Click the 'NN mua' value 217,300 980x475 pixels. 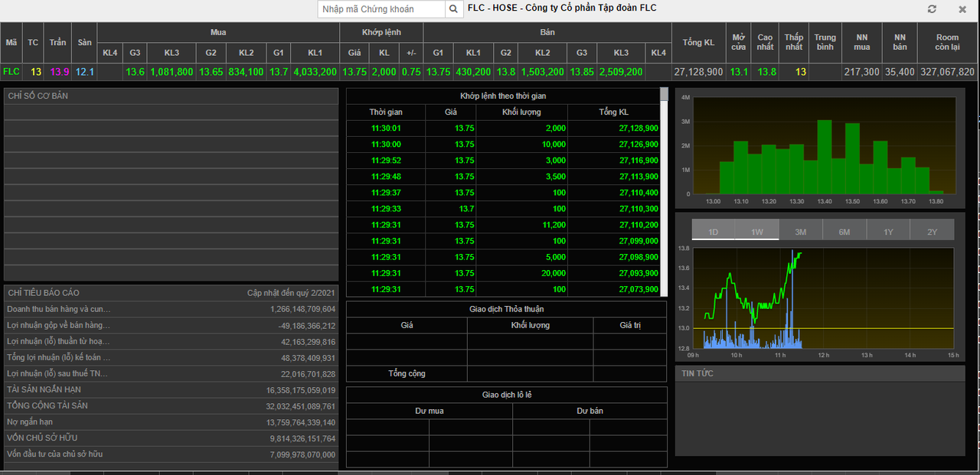[x=861, y=72]
